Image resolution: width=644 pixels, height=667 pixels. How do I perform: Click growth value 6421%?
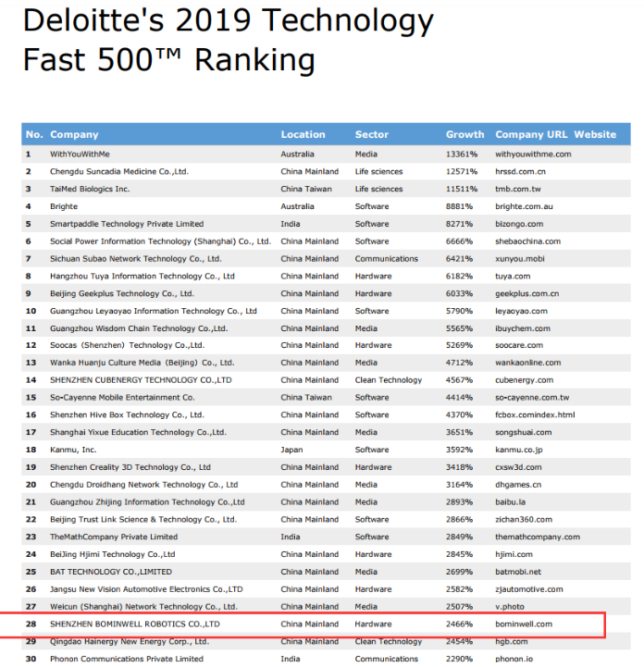coord(459,259)
